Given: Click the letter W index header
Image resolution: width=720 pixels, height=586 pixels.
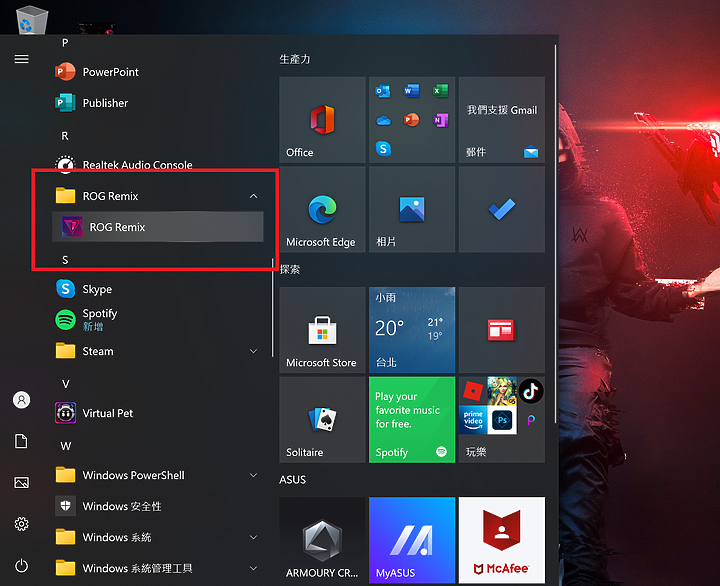Looking at the screenshot, I should pyautogui.click(x=66, y=446).
